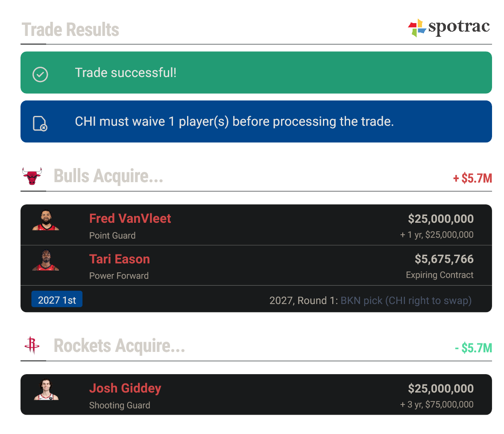504x434 pixels.
Task: Open Josh Giddey's player headshot
Action: click(46, 390)
